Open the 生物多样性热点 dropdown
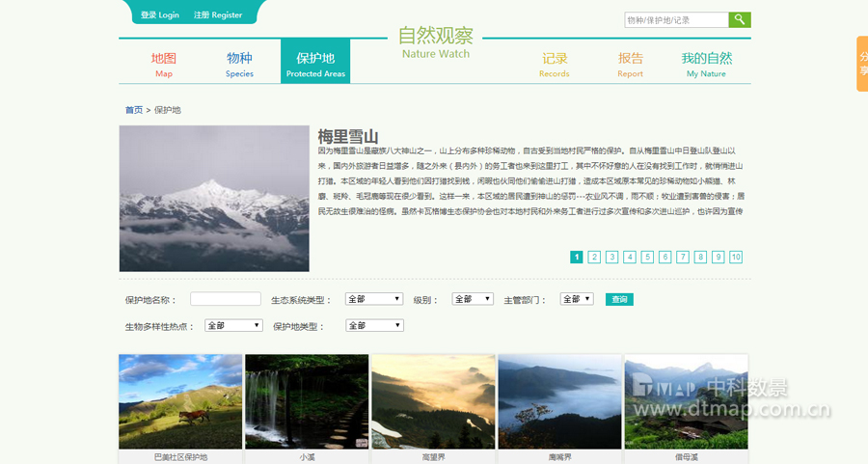Screen dimensions: 868x464 pos(233,326)
